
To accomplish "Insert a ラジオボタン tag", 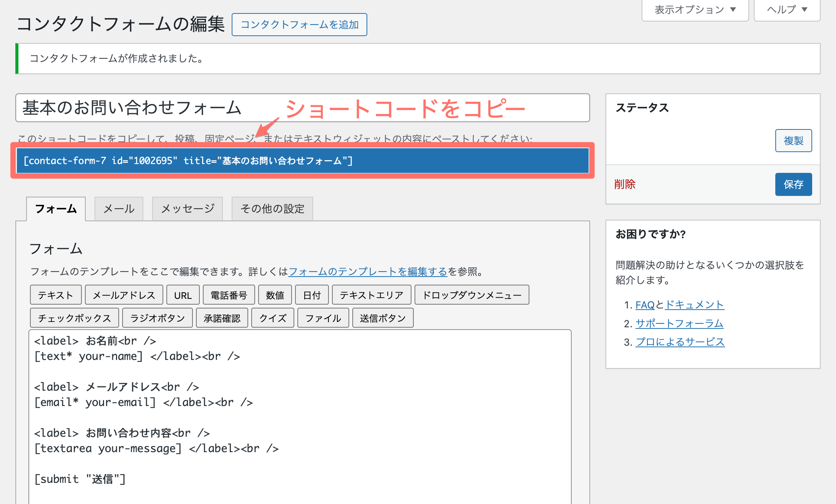I will (x=158, y=318).
